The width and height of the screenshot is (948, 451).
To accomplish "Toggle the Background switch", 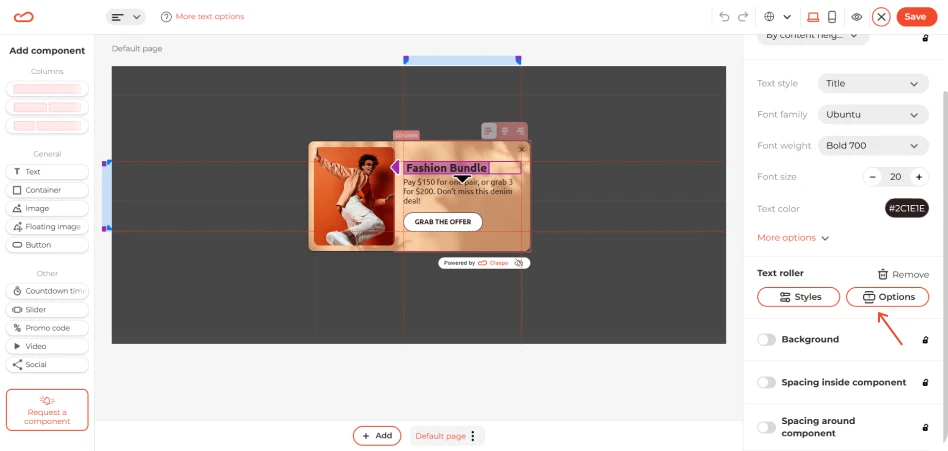I will 767,340.
